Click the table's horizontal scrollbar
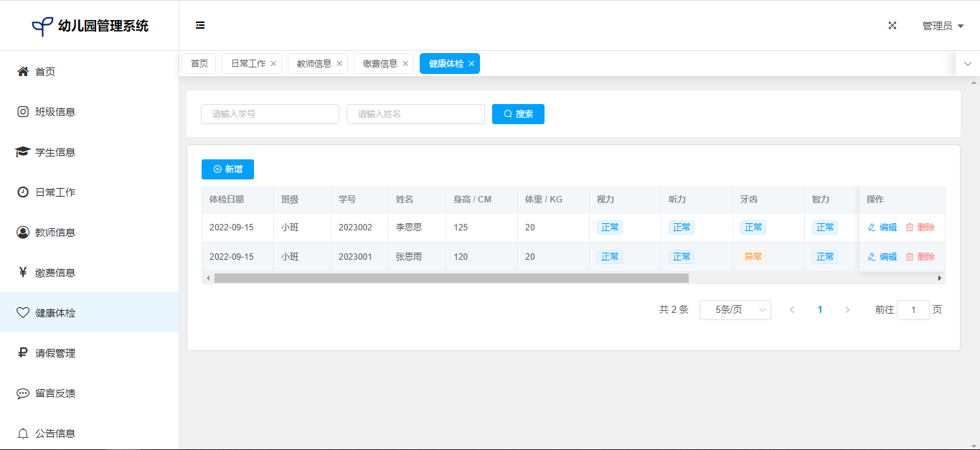The width and height of the screenshot is (980, 450). (451, 278)
